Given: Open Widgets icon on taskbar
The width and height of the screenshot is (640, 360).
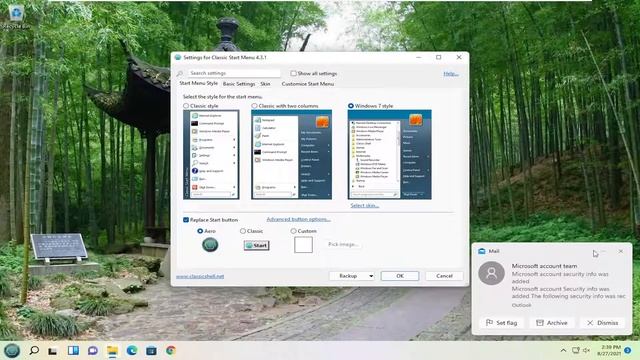Looking at the screenshot, I should (73, 350).
